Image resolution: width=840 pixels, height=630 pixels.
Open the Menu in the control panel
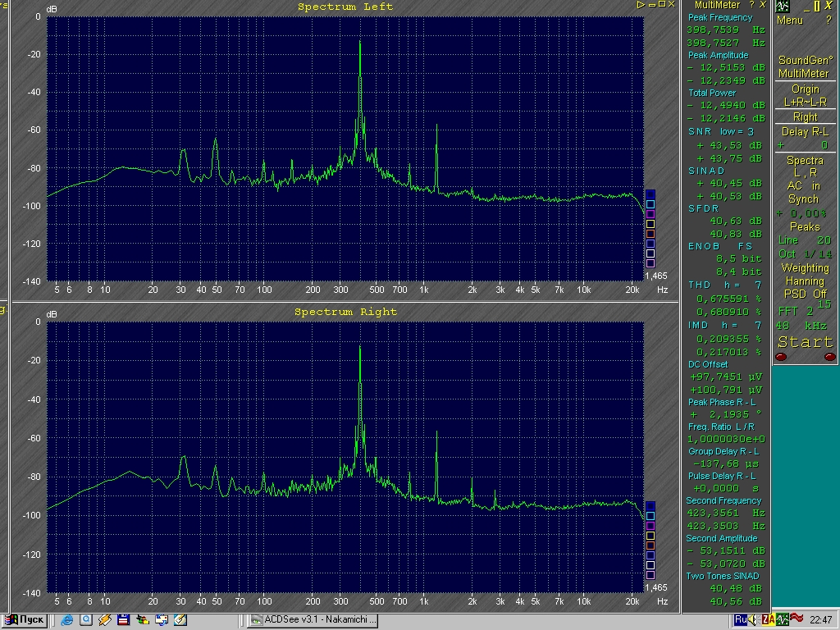click(x=790, y=21)
